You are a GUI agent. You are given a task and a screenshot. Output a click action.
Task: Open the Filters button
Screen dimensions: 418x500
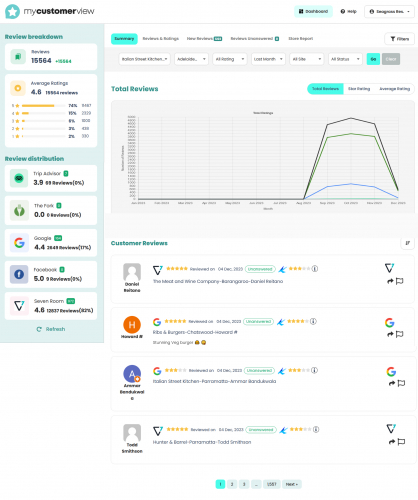(399, 39)
